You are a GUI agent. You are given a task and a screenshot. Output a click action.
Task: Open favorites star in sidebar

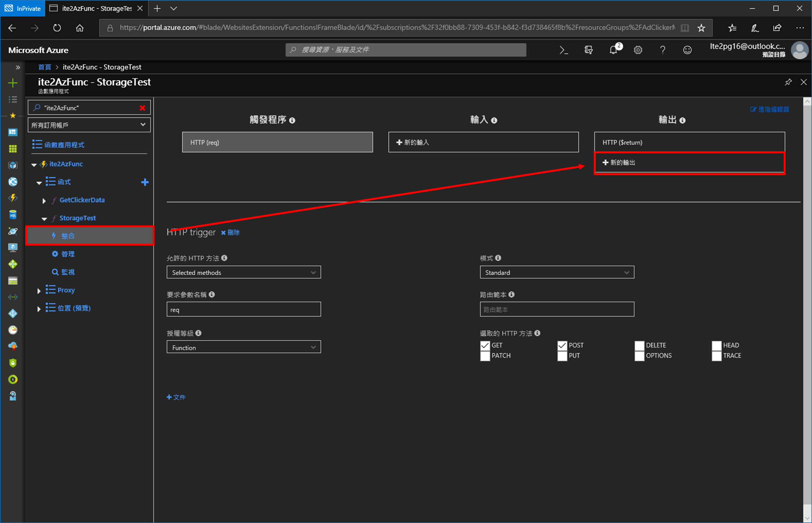13,116
